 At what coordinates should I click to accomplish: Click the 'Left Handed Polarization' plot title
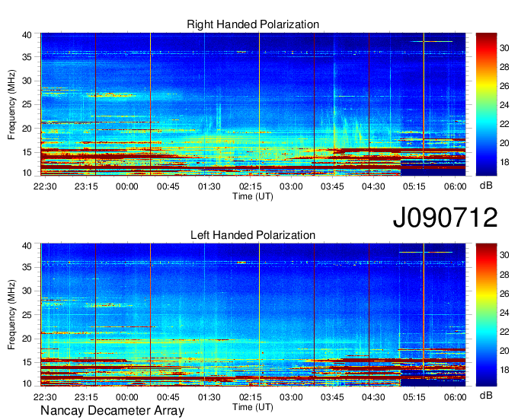[x=253, y=235]
